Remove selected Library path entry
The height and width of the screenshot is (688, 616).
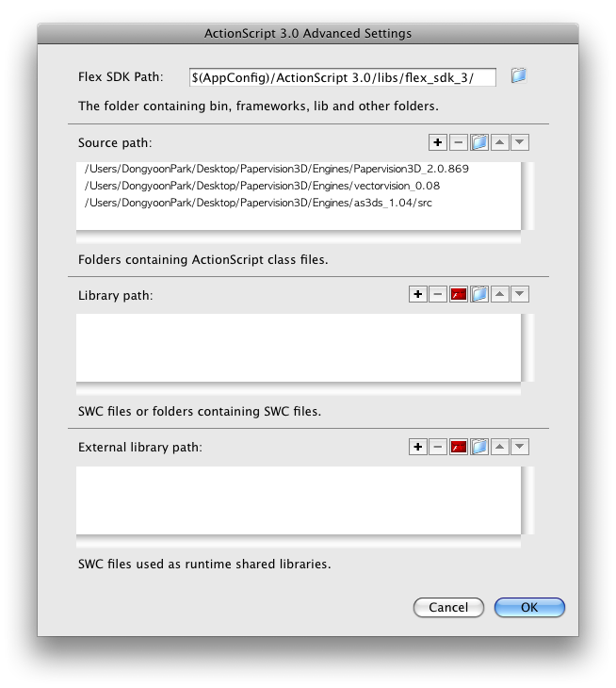[x=438, y=294]
